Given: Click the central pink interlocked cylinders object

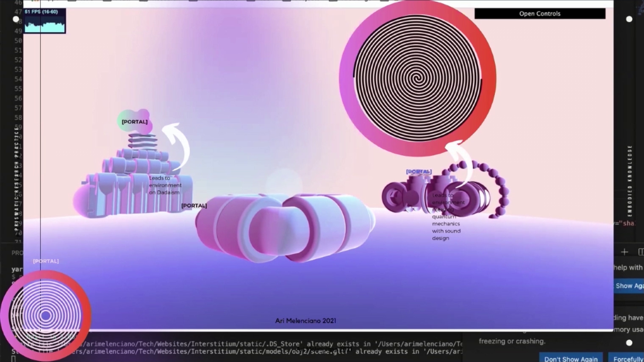Looking at the screenshot, I should [x=285, y=228].
